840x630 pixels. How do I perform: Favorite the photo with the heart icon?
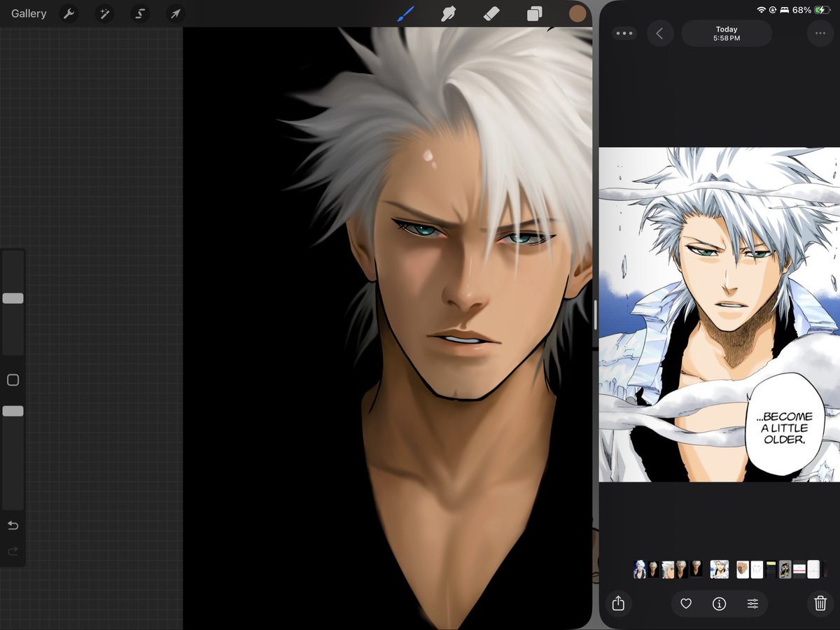[686, 603]
